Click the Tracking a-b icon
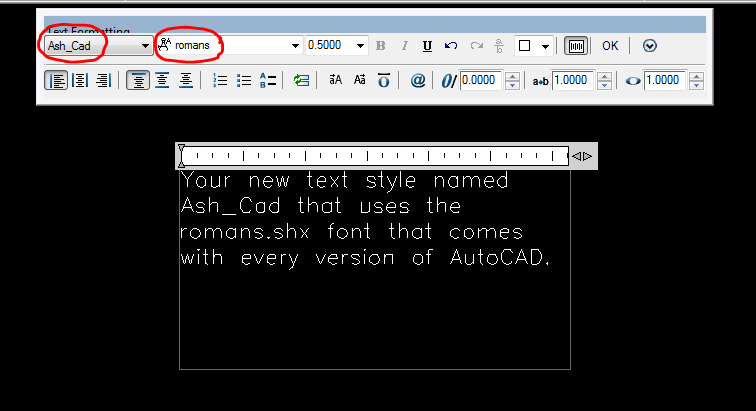This screenshot has width=756, height=411. click(x=540, y=82)
